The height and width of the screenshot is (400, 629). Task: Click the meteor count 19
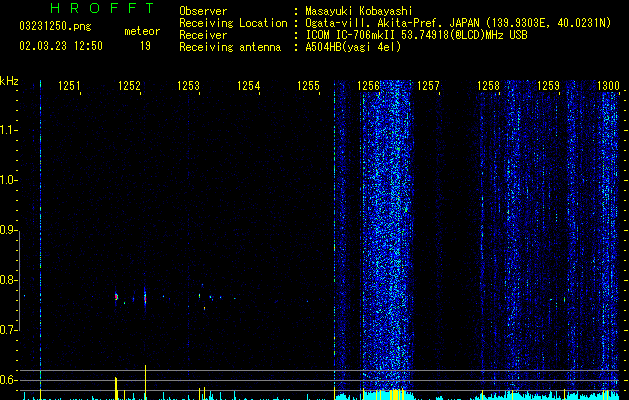tap(145, 46)
